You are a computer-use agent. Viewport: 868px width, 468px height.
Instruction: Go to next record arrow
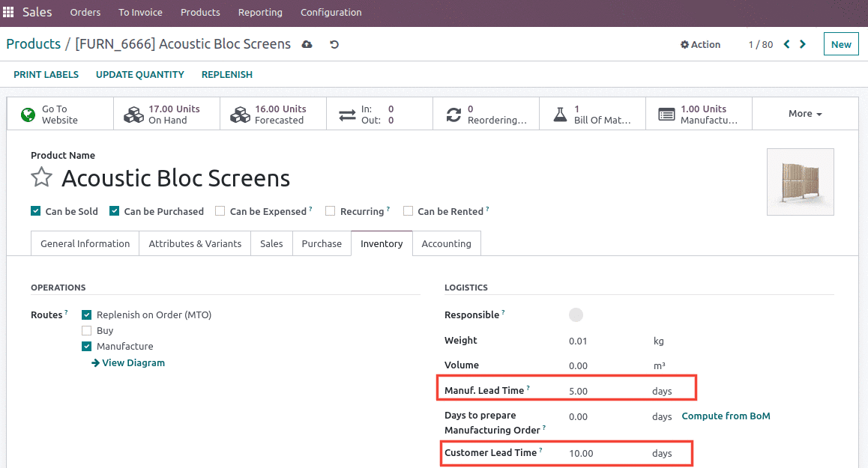click(x=803, y=44)
